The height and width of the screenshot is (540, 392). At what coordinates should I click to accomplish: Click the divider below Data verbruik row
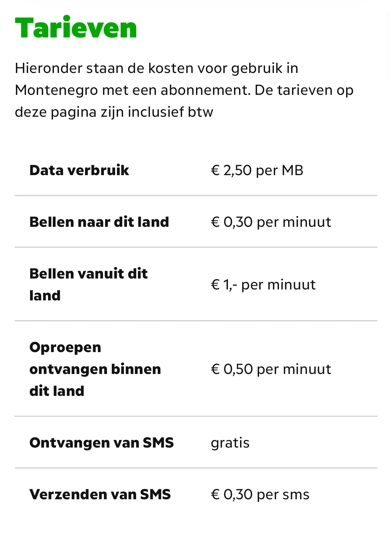click(196, 196)
